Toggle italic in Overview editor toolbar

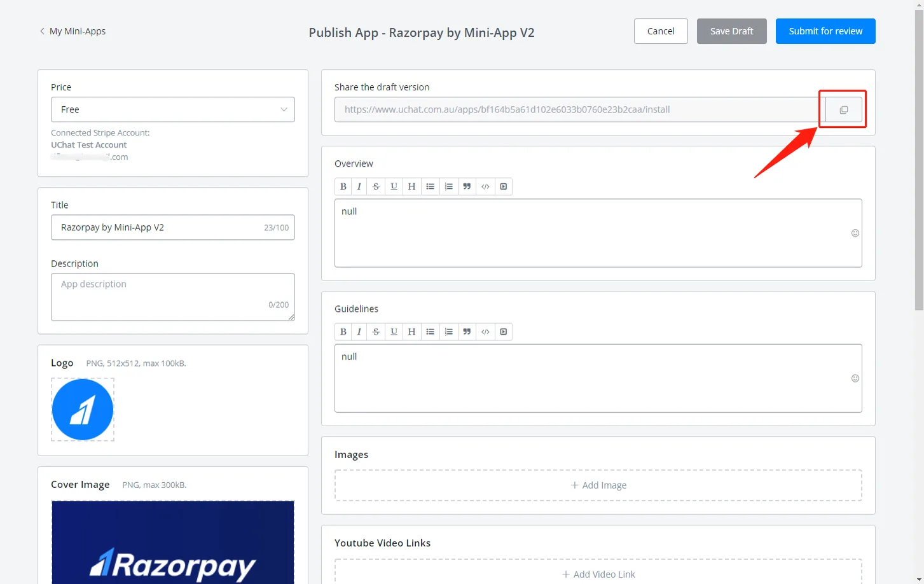point(359,186)
